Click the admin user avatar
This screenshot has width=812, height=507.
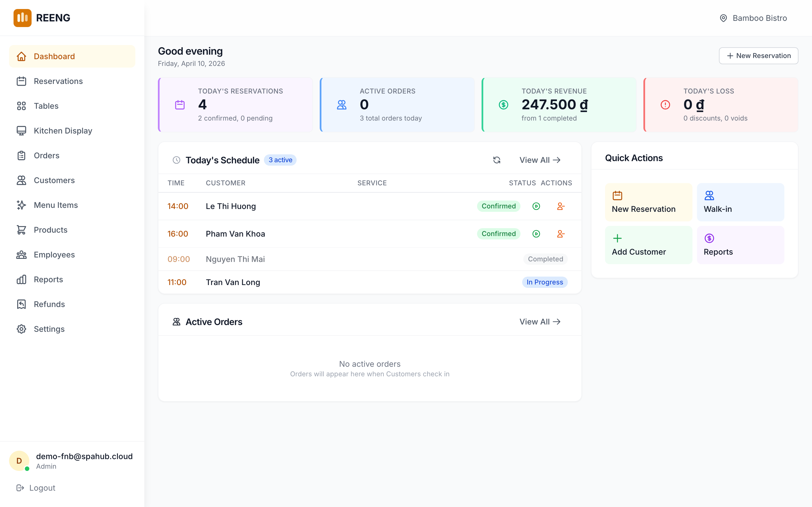19,461
